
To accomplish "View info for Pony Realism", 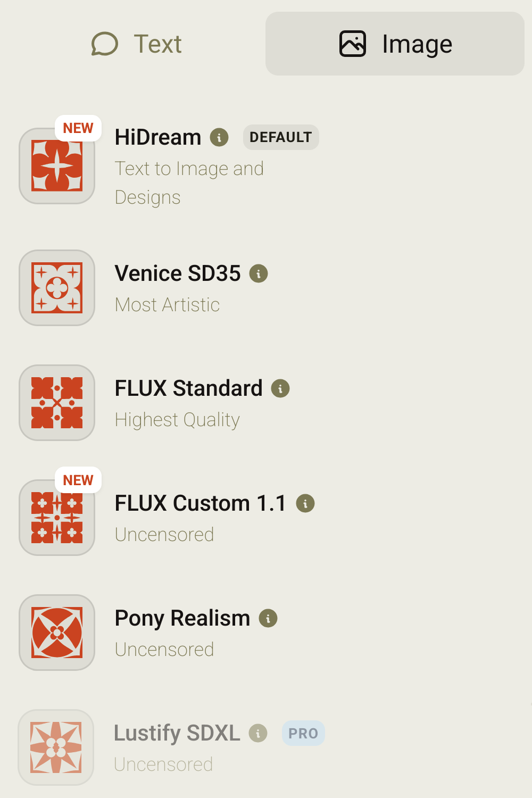I will tap(268, 618).
